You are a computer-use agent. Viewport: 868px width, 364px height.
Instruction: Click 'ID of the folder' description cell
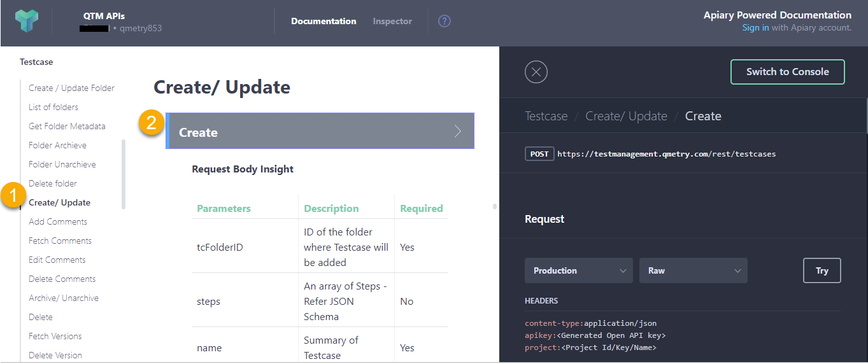click(x=346, y=247)
